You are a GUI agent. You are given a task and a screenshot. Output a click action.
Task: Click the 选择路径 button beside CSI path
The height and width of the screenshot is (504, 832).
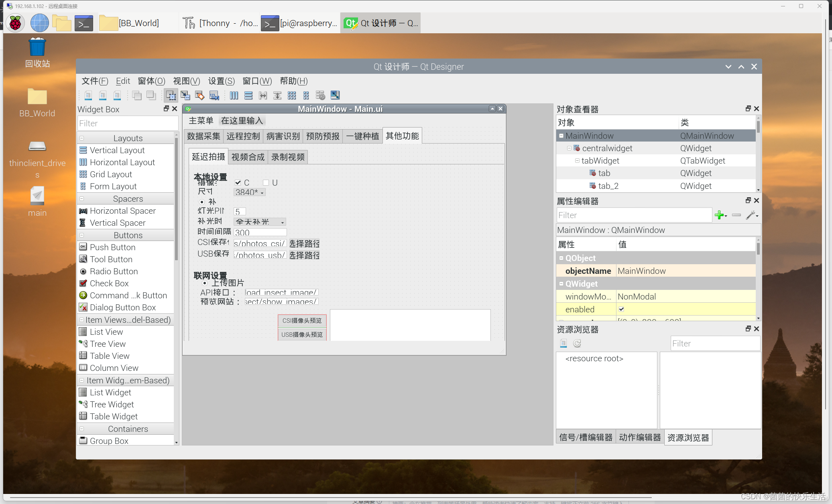pyautogui.click(x=304, y=243)
